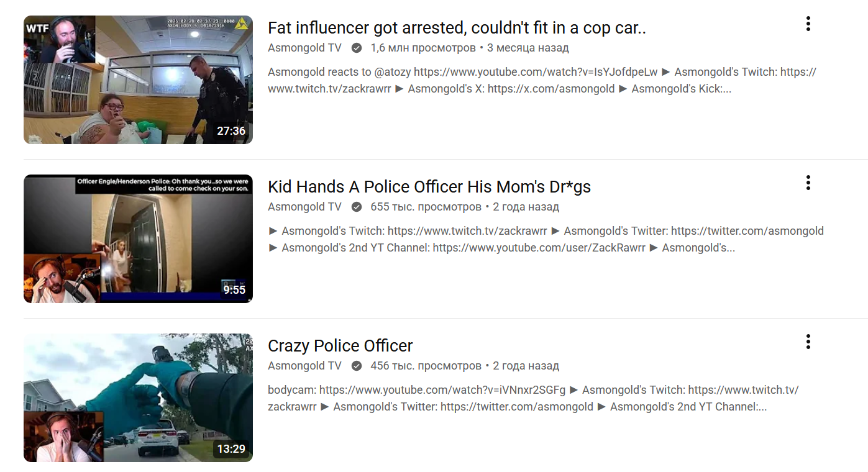868x472 pixels.
Task: Click the '3 месяца назад' upload date
Action: coord(528,48)
